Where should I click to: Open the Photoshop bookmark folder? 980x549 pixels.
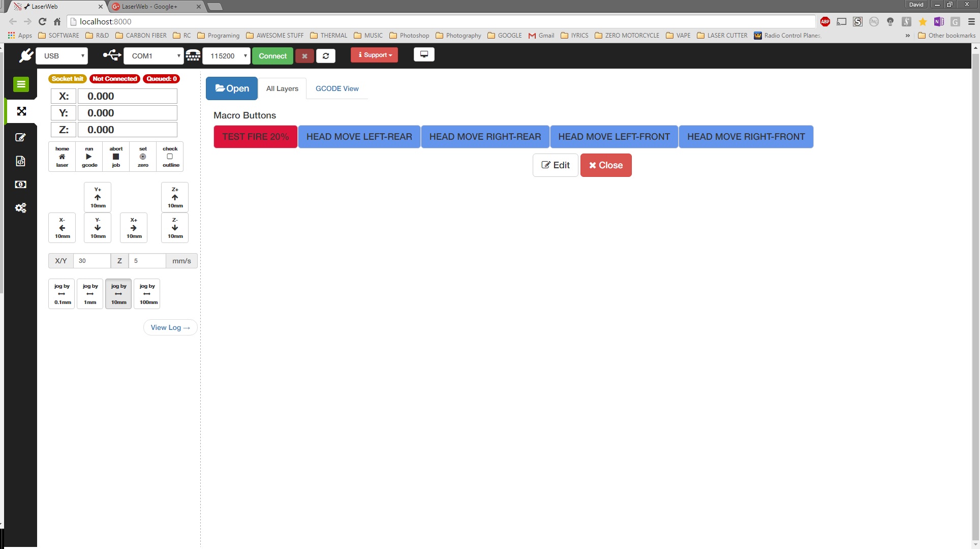[x=409, y=36]
